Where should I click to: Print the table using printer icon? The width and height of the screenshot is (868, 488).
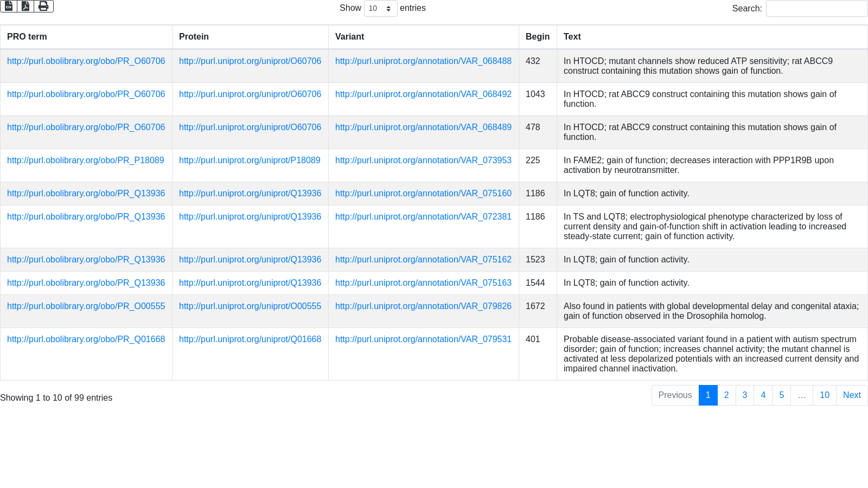point(43,6)
